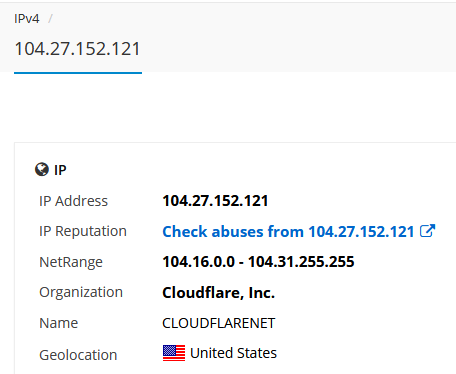This screenshot has width=456, height=374.
Task: Click the Geolocation field label
Action: point(78,355)
